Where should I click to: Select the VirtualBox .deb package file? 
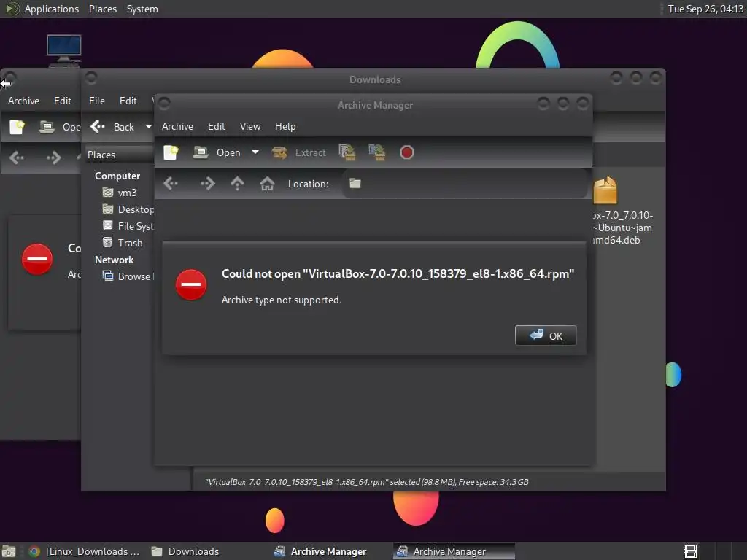pyautogui.click(x=622, y=211)
